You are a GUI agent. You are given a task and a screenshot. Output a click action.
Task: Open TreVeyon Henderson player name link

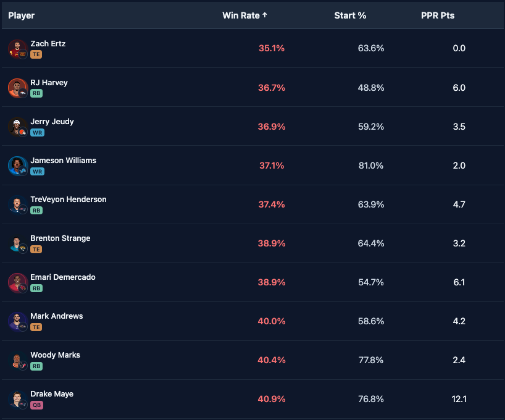click(x=68, y=199)
